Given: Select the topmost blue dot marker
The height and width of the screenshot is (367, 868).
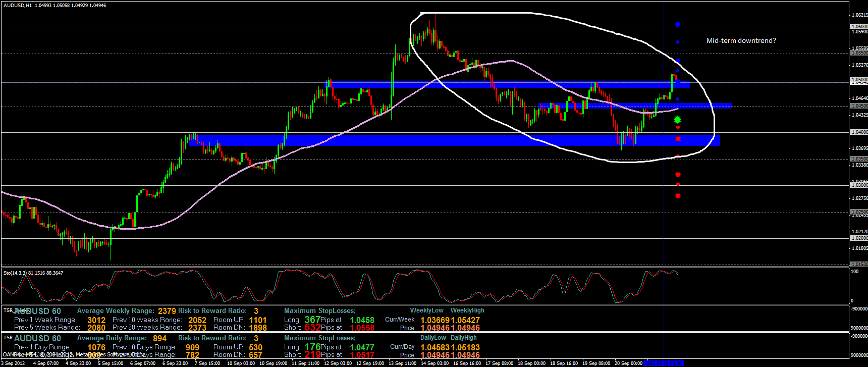Looking at the screenshot, I should (678, 24).
